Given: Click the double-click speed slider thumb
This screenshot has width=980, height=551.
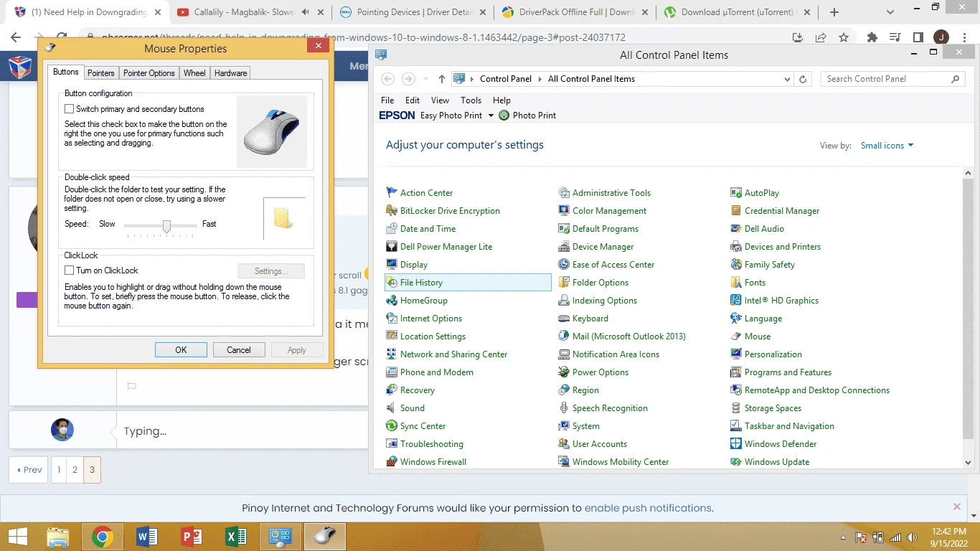Looking at the screenshot, I should tap(166, 227).
